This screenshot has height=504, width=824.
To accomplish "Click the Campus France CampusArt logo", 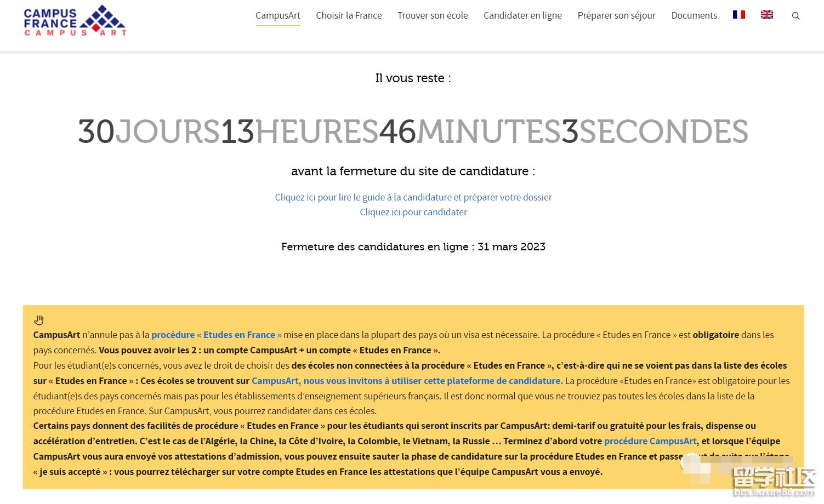I will click(x=75, y=21).
